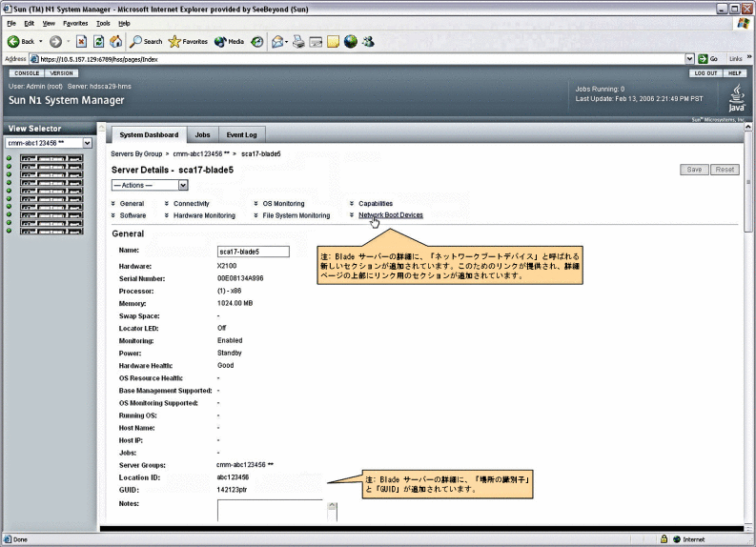Image resolution: width=756 pixels, height=547 pixels.
Task: Click the Stop page loading icon
Action: pyautogui.click(x=81, y=42)
